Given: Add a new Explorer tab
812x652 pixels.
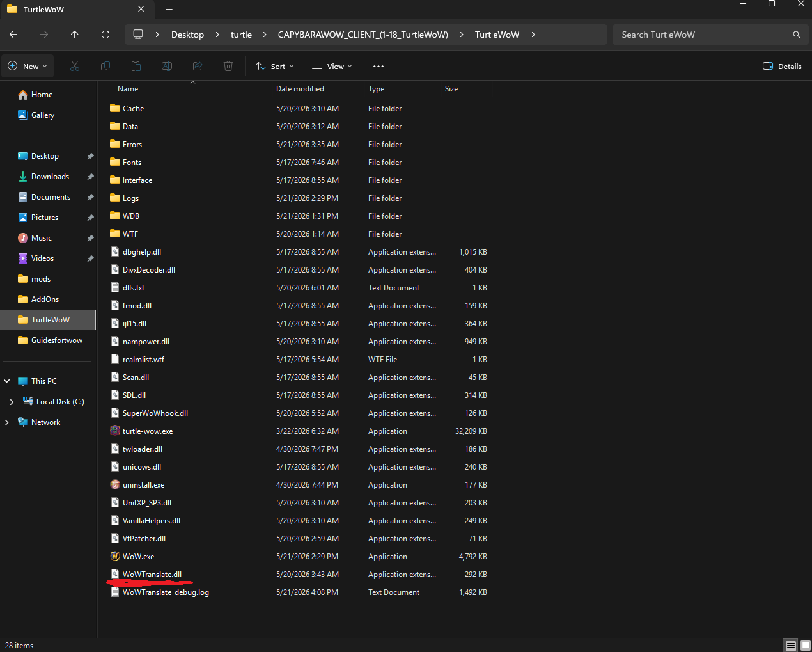Looking at the screenshot, I should pos(169,10).
